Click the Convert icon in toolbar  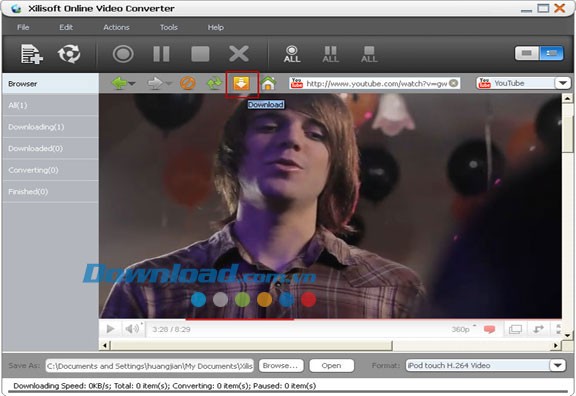coord(69,54)
